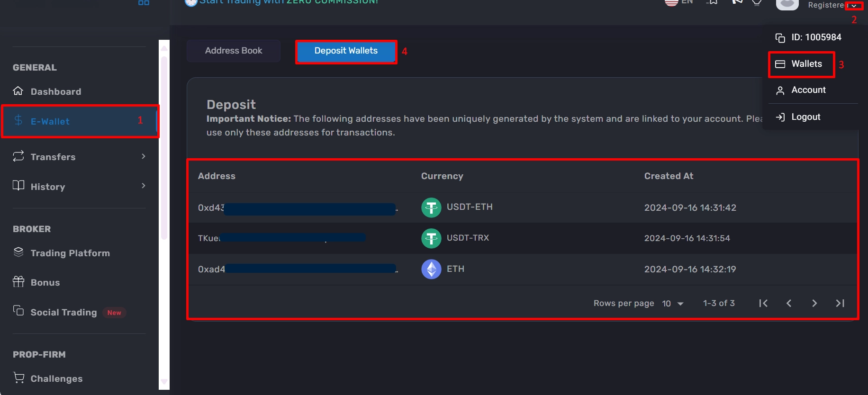Click the sidebar vertical scrollbar

tap(164, 148)
